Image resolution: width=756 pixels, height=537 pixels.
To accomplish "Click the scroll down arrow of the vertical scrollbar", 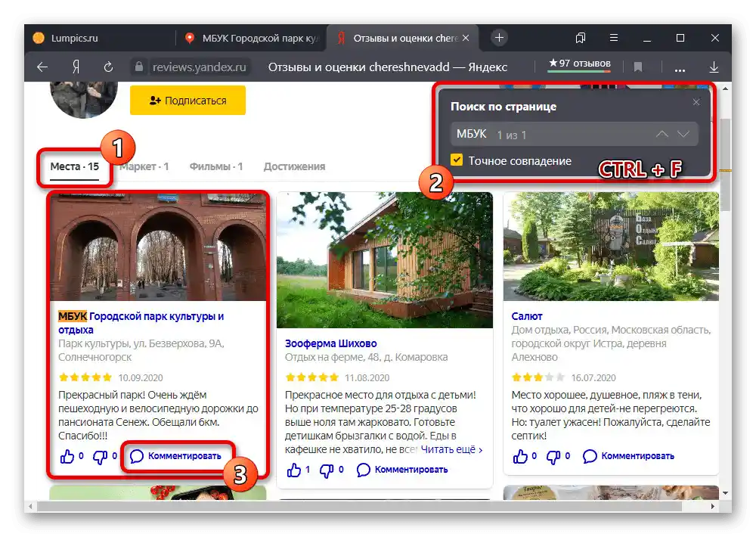I will [x=725, y=494].
